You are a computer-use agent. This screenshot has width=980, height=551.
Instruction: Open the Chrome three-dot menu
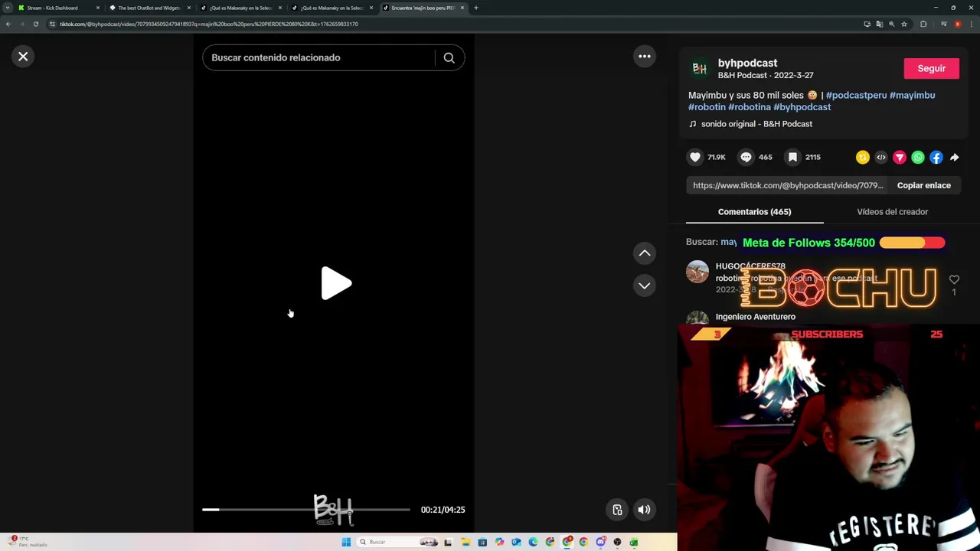[x=972, y=24]
